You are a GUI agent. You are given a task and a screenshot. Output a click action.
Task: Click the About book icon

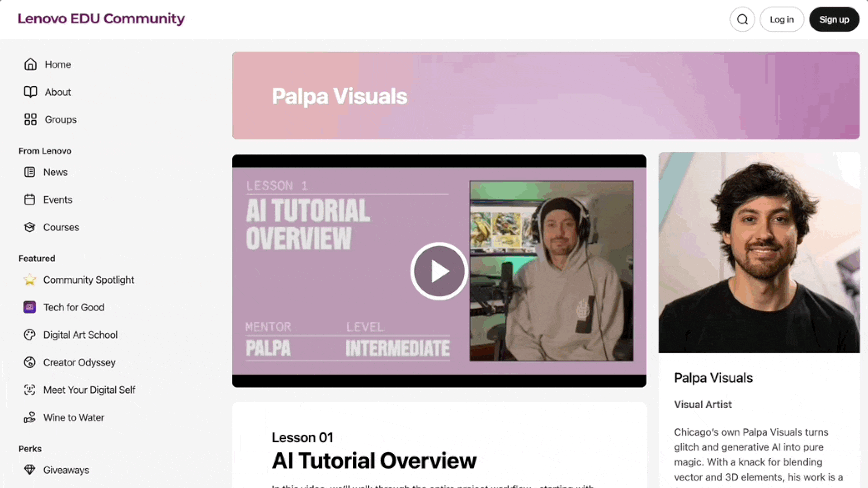pyautogui.click(x=30, y=92)
